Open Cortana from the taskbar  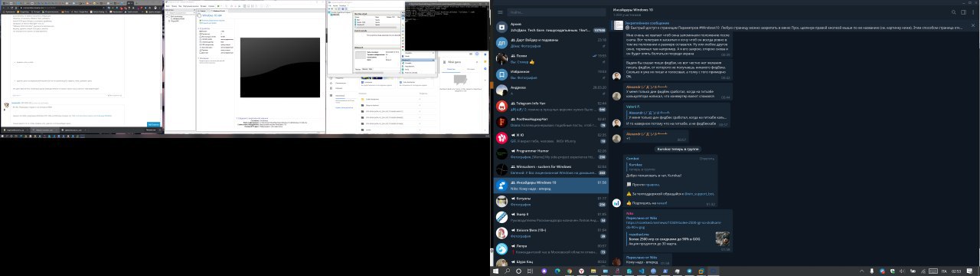518,271
